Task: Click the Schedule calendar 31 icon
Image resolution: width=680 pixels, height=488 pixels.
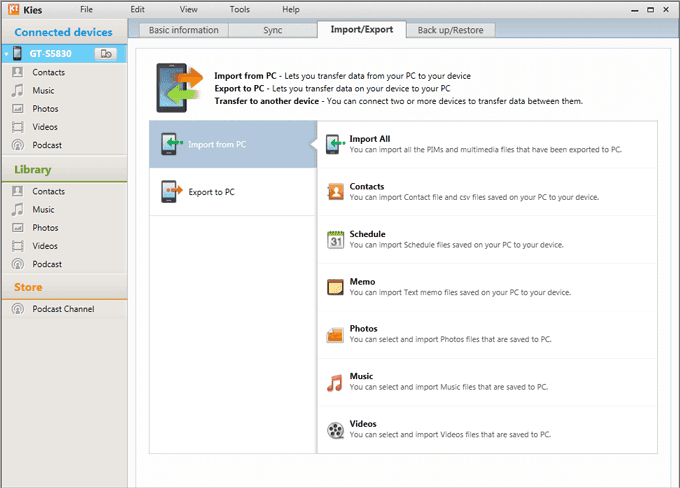Action: click(335, 239)
